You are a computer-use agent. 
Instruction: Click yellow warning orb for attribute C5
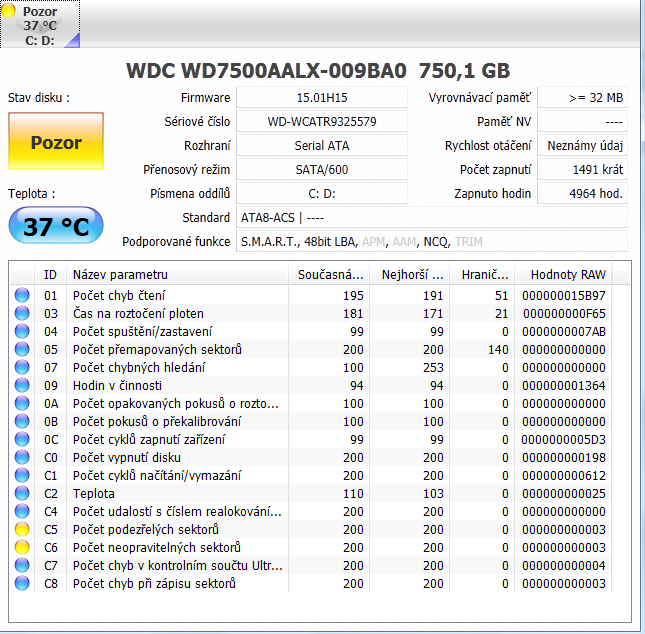coord(22,529)
